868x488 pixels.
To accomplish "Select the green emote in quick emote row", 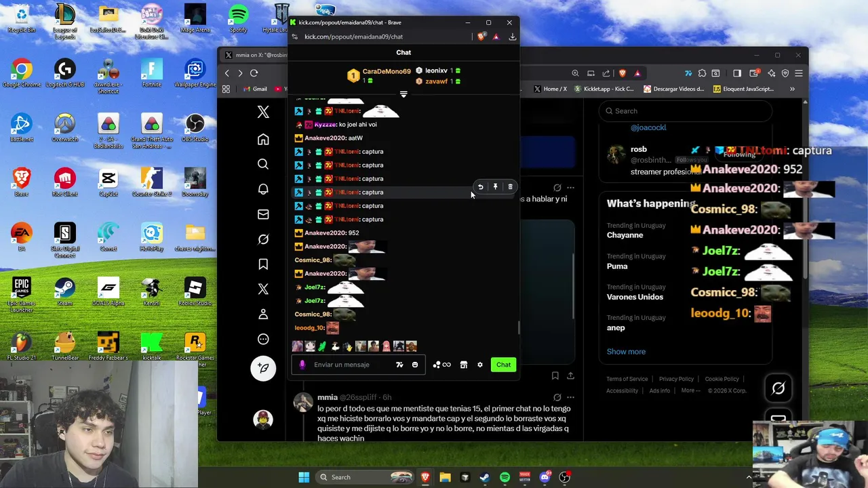I will tap(322, 346).
